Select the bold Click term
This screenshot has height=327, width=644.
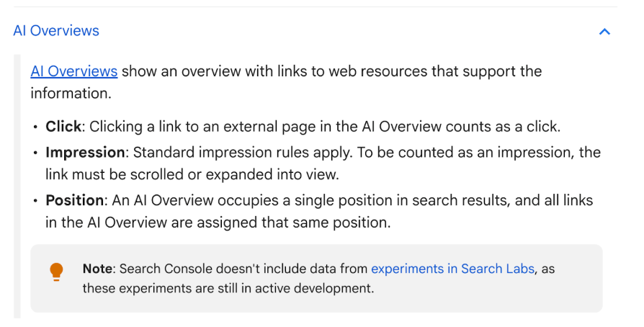(x=63, y=127)
